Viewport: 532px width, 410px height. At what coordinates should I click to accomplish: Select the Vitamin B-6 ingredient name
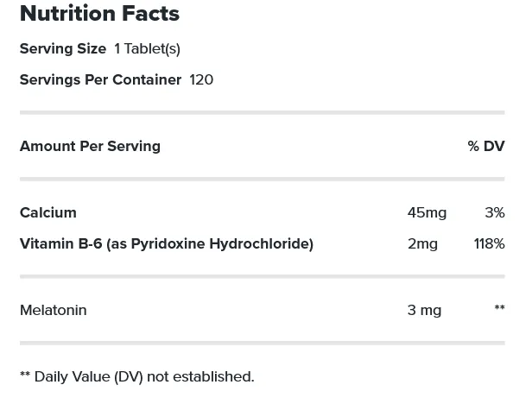(x=166, y=244)
